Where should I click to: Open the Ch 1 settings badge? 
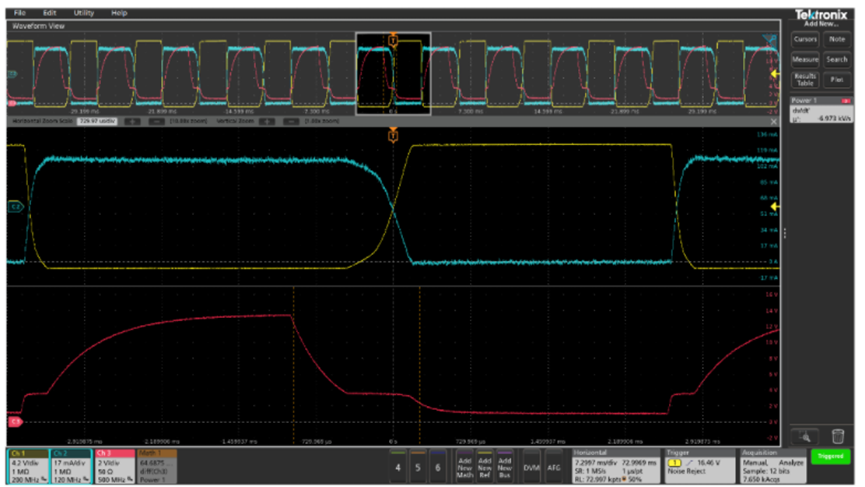tap(31, 465)
